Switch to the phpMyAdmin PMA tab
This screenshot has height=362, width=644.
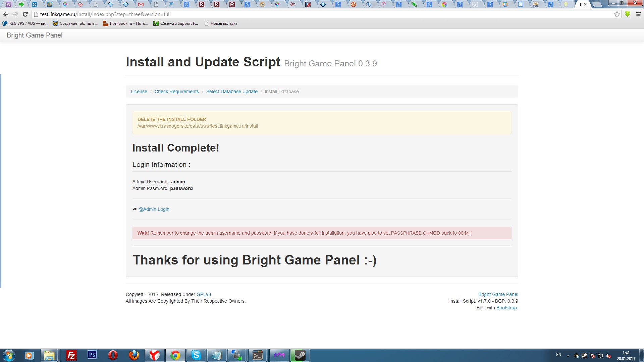[x=536, y=4]
